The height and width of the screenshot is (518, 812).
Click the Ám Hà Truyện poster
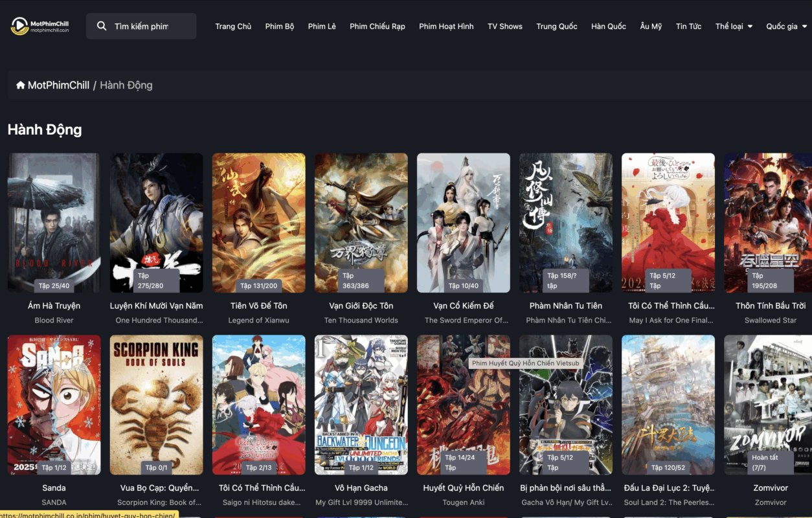pos(54,222)
